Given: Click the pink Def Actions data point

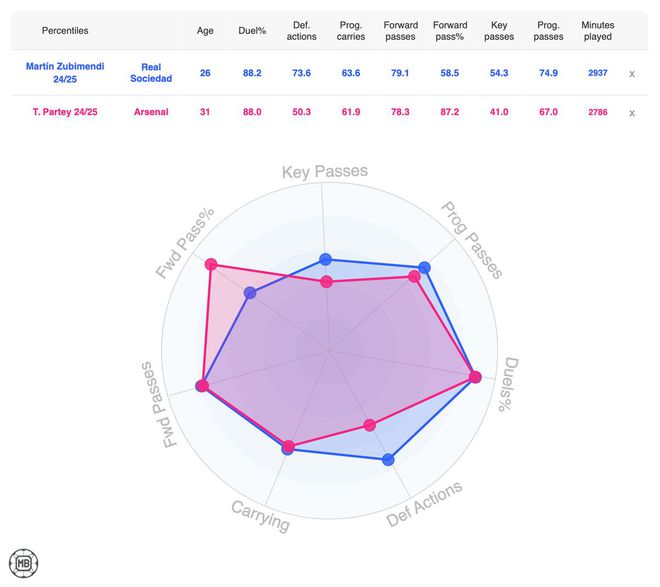Looking at the screenshot, I should tap(370, 425).
